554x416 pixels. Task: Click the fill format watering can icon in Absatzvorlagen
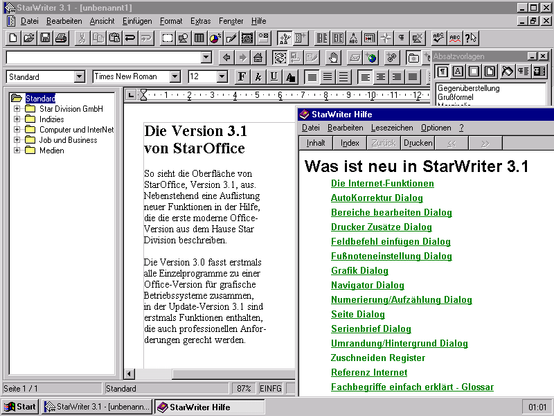(x=507, y=72)
